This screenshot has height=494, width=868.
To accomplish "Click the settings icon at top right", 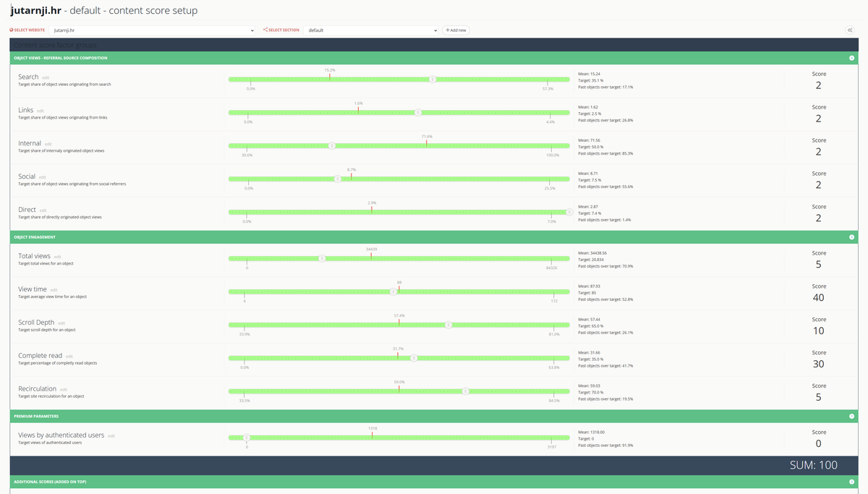I will pos(849,30).
